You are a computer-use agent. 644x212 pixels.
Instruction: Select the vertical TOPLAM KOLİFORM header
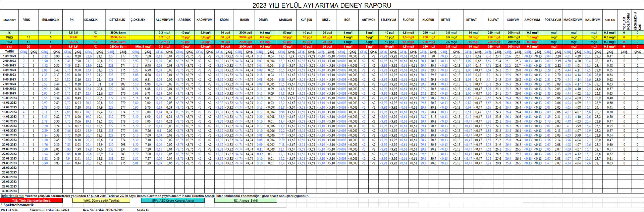(x=626, y=21)
